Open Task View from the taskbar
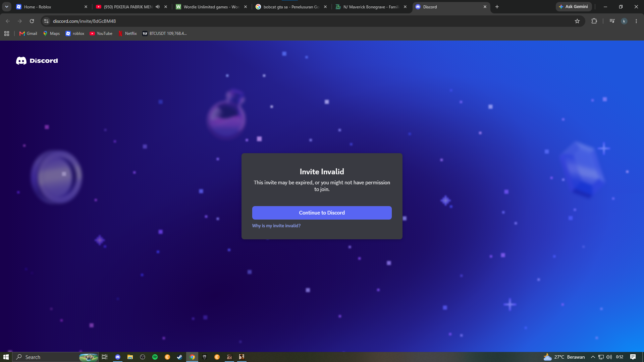The width and height of the screenshot is (644, 362). click(105, 357)
